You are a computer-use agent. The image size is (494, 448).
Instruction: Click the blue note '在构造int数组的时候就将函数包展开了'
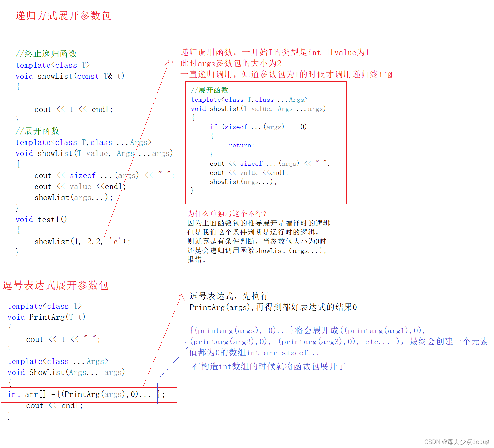click(x=269, y=366)
